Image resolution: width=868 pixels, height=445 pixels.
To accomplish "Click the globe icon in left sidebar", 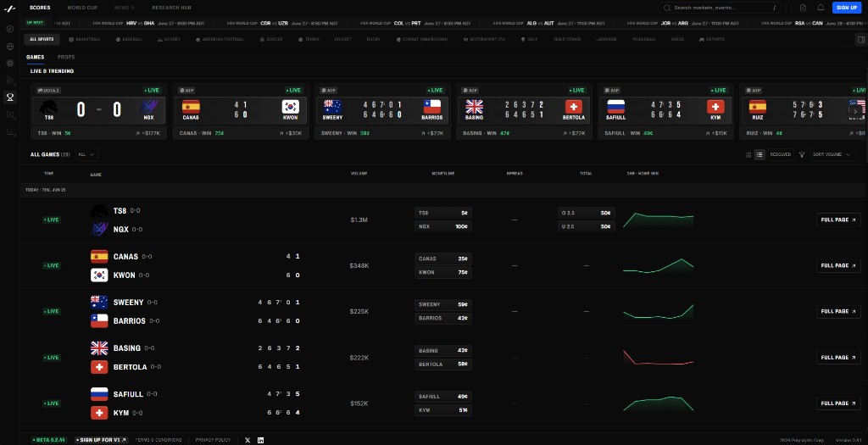I will 10,47.
